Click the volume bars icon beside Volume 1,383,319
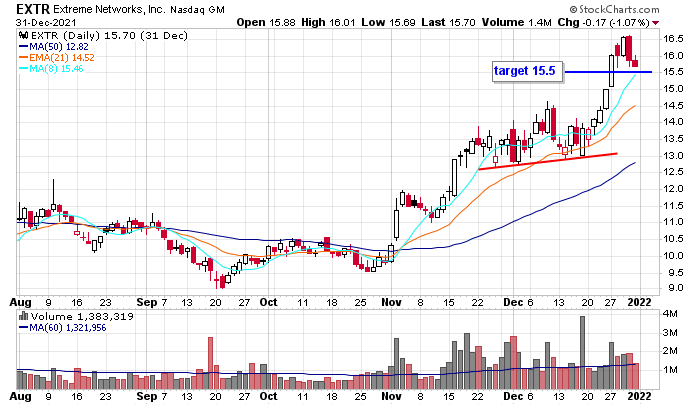The width and height of the screenshot is (700, 405). 23,316
